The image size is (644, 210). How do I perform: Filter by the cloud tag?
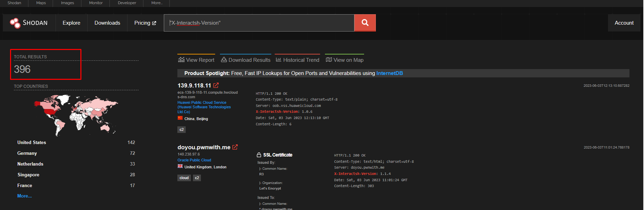[184, 178]
